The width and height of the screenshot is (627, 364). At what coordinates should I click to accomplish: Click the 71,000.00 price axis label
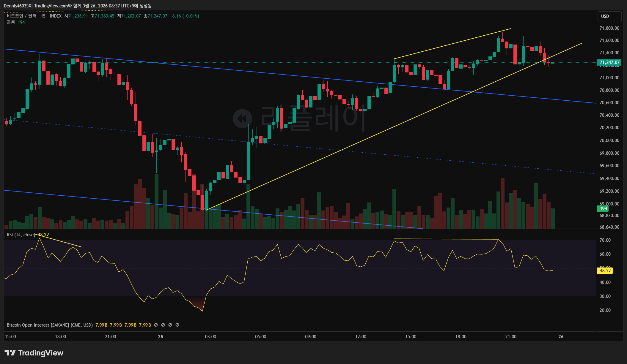(x=609, y=78)
